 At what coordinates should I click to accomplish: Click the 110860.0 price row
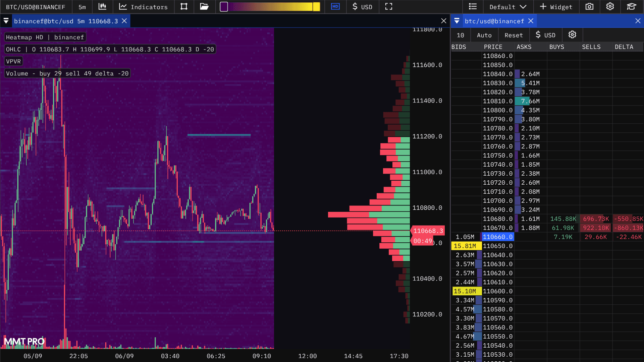coord(498,56)
